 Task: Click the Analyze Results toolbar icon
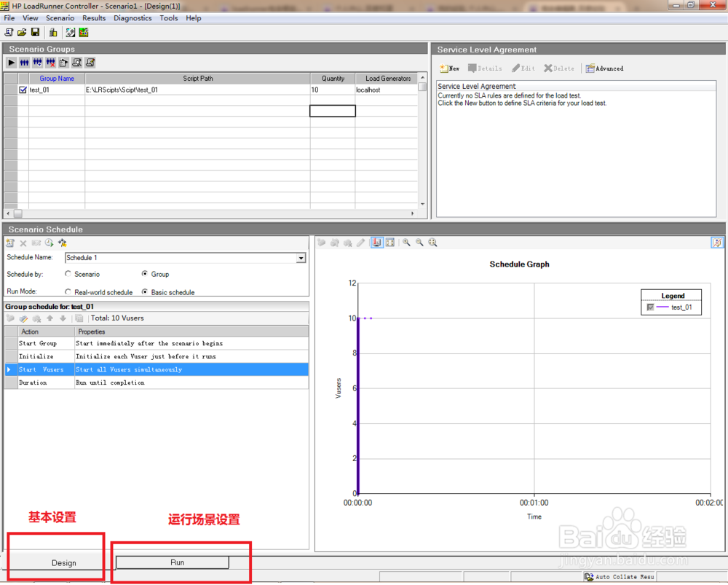click(x=84, y=32)
